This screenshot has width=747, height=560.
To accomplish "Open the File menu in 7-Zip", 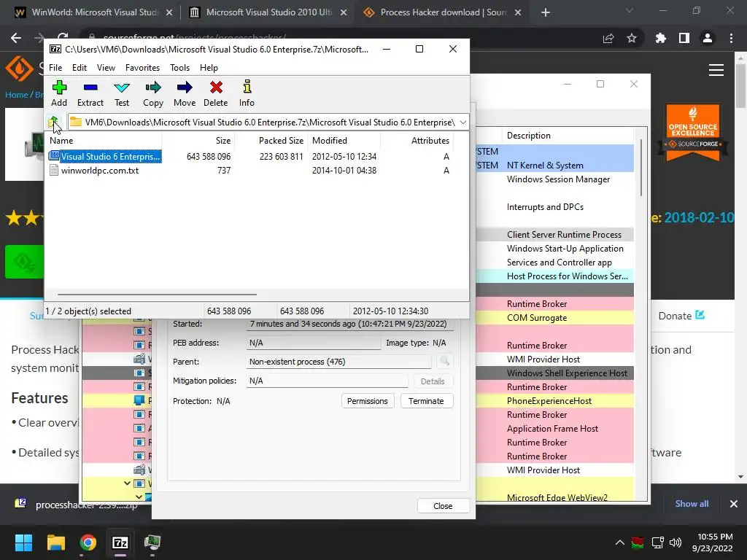I will [x=55, y=68].
